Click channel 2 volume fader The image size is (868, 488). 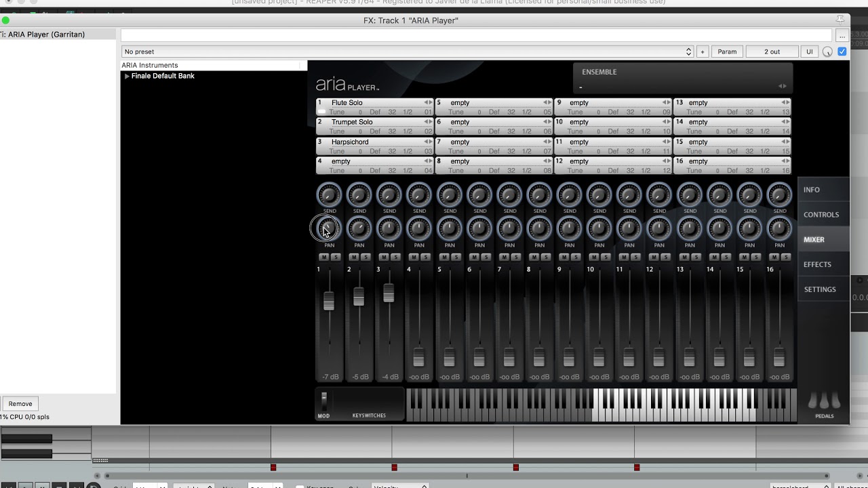click(359, 296)
